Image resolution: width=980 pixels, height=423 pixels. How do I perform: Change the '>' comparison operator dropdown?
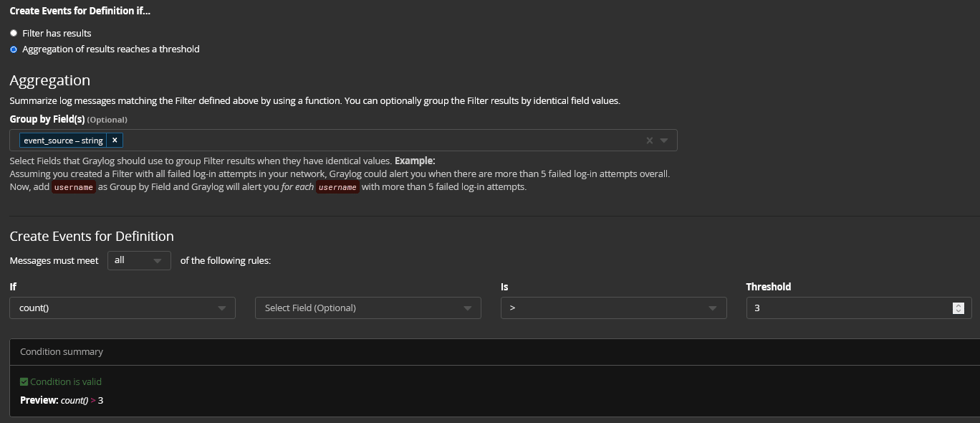613,308
